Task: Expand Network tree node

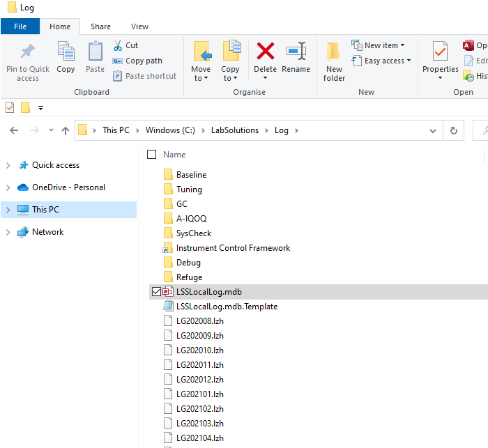Action: 8,232
